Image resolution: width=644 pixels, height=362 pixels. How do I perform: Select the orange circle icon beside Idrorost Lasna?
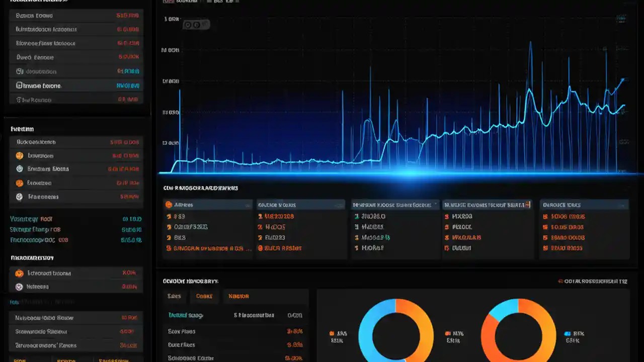tap(19, 273)
